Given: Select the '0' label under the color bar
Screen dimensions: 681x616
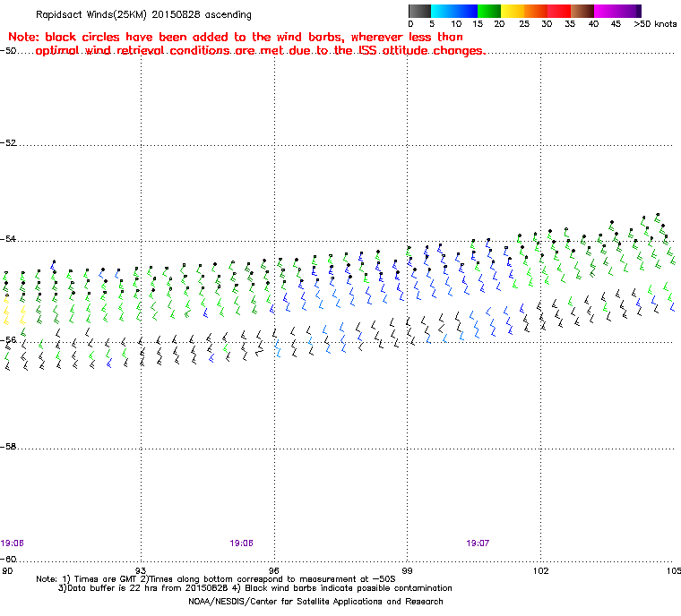Looking at the screenshot, I should [x=411, y=24].
